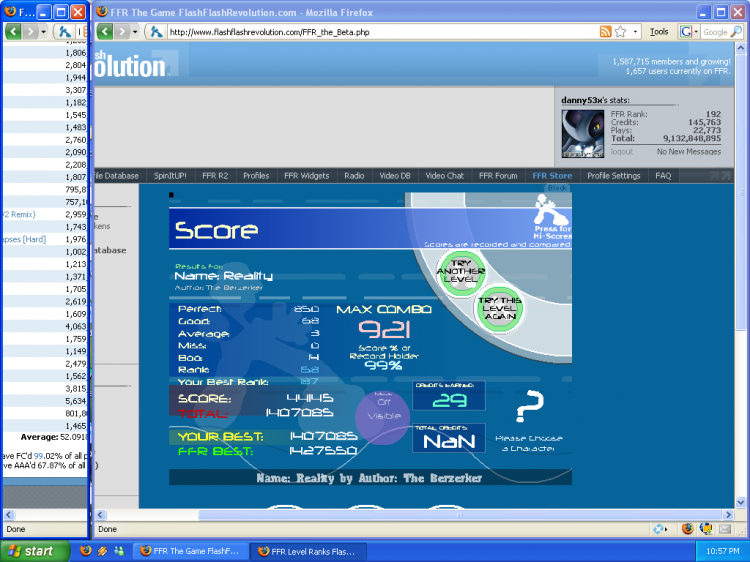The width and height of the screenshot is (750, 562).
Task: Launch Firefox from quick launch bar
Action: [86, 551]
